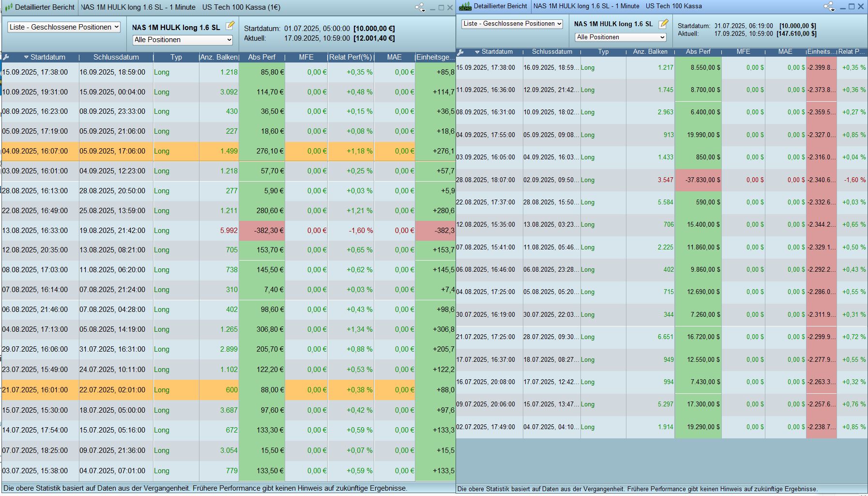Click the pencil edit icon in the dollar demo window
Viewport: 868px width, 496px height.
(x=663, y=23)
